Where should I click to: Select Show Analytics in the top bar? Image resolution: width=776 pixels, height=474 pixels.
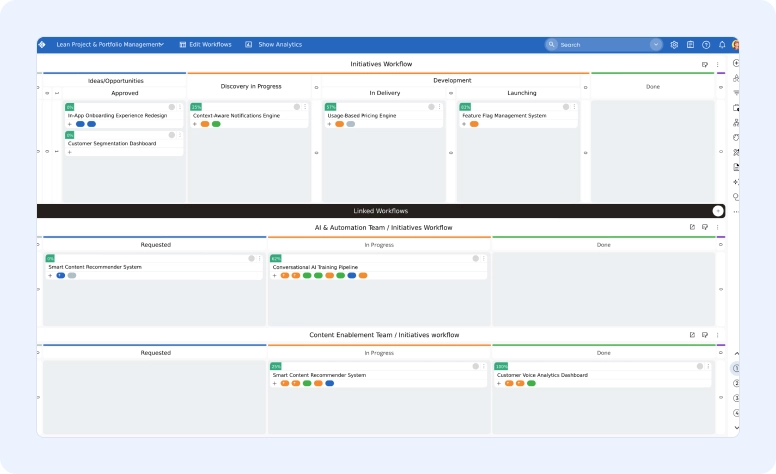pyautogui.click(x=273, y=45)
